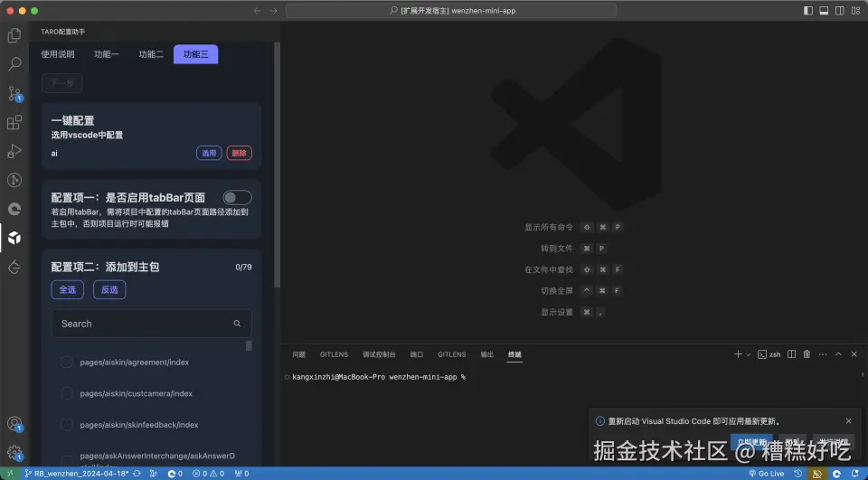Click Go Live in status bar

coord(766,474)
